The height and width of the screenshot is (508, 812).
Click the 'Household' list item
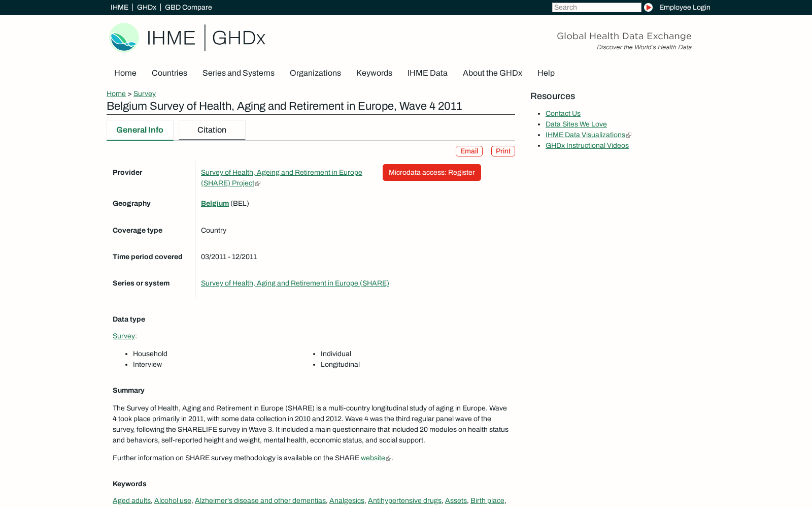(x=150, y=354)
